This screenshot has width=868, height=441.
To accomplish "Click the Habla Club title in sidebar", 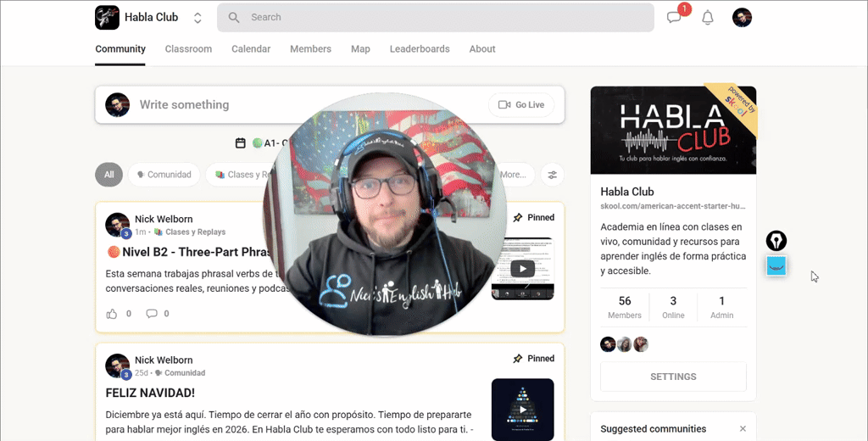I will pos(627,192).
